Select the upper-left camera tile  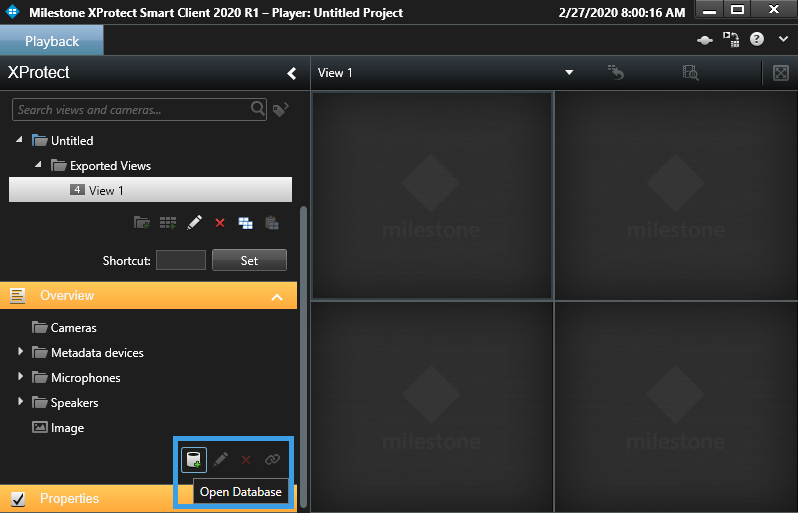(432, 195)
